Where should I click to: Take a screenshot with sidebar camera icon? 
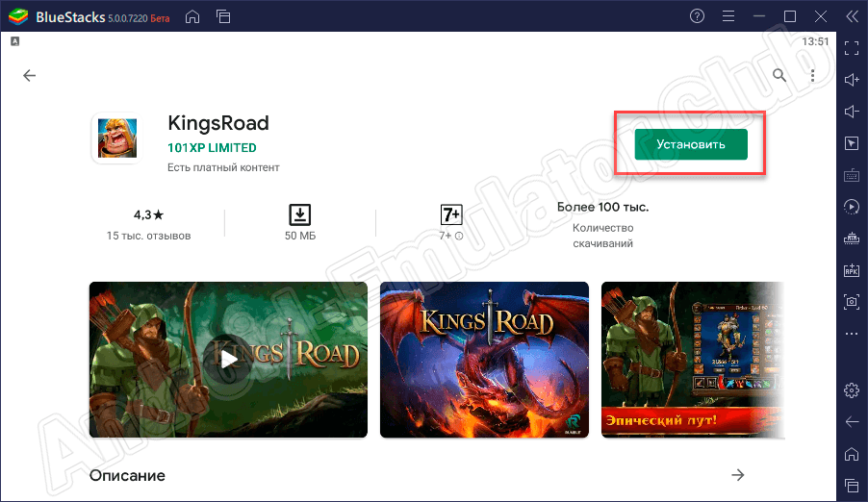pyautogui.click(x=851, y=301)
